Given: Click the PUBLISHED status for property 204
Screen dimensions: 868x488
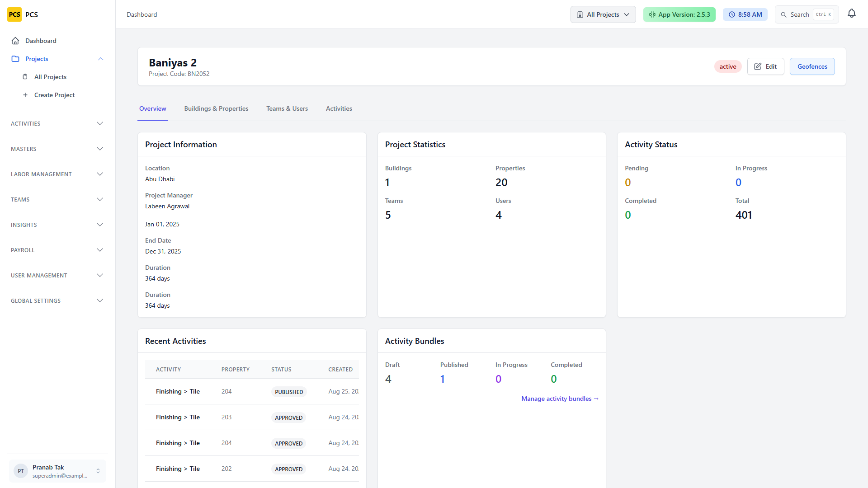Looking at the screenshot, I should 289,392.
